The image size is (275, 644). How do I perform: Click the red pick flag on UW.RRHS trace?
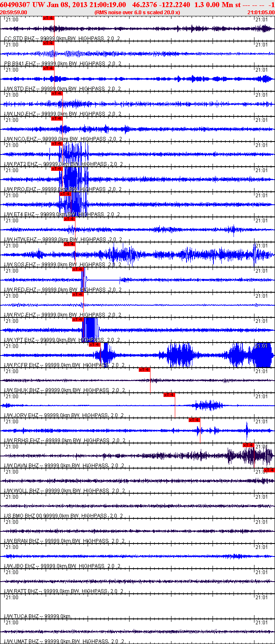click(x=194, y=420)
